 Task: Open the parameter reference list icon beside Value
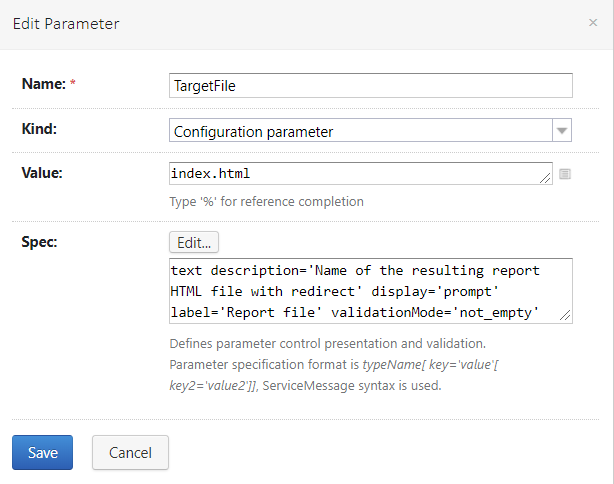564,174
